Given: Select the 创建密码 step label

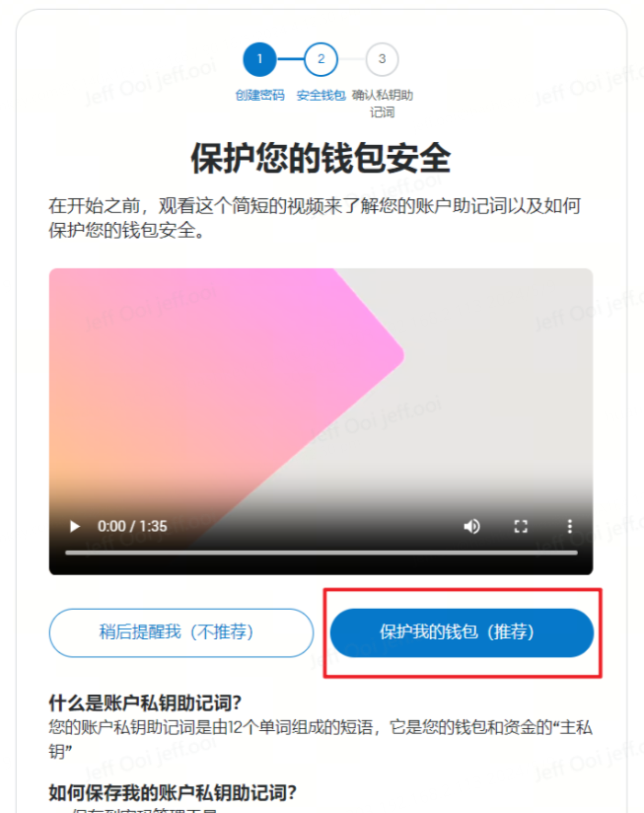Looking at the screenshot, I should pos(259,96).
